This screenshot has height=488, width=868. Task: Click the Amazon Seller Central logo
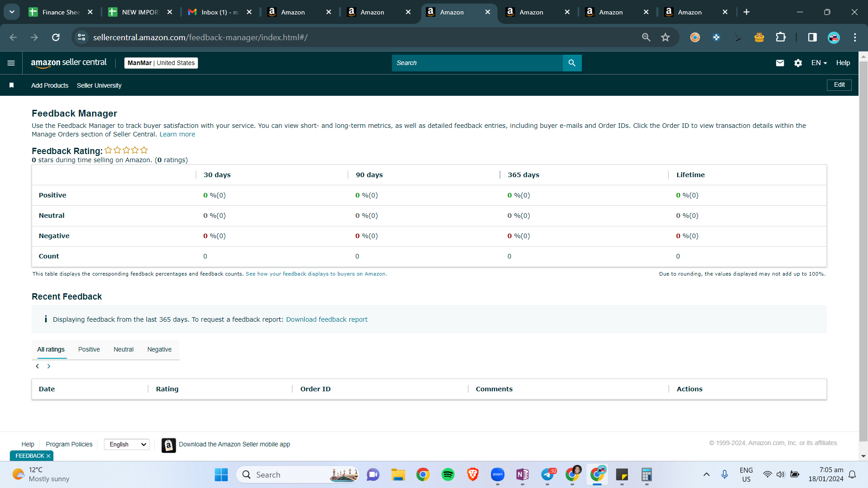[69, 63]
